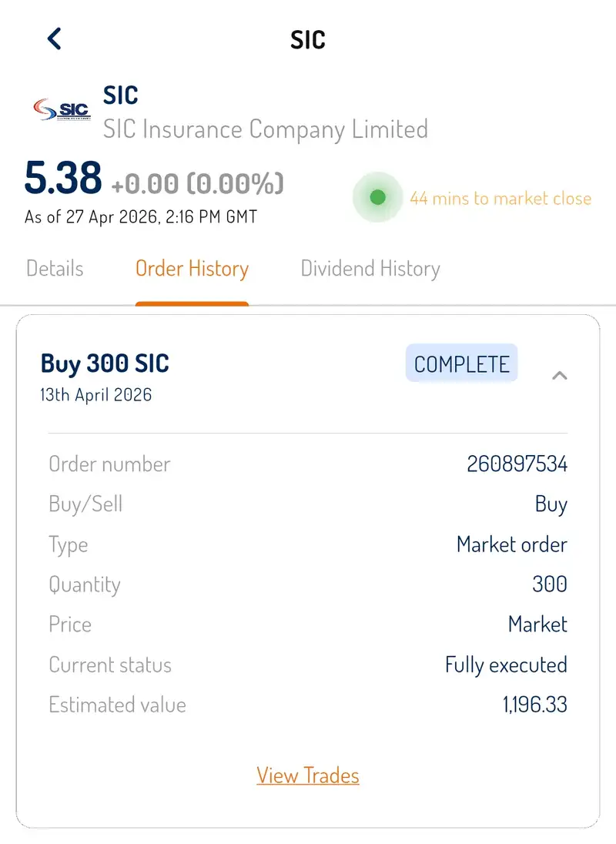Select the Order History tab

(192, 269)
